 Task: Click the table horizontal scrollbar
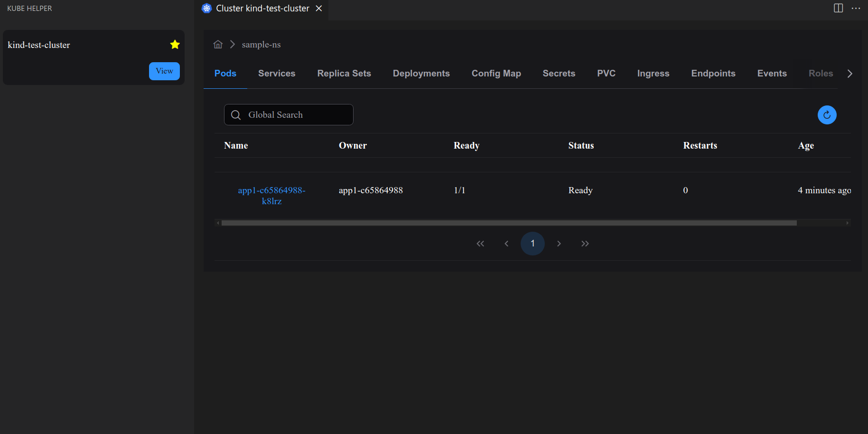[x=509, y=223]
